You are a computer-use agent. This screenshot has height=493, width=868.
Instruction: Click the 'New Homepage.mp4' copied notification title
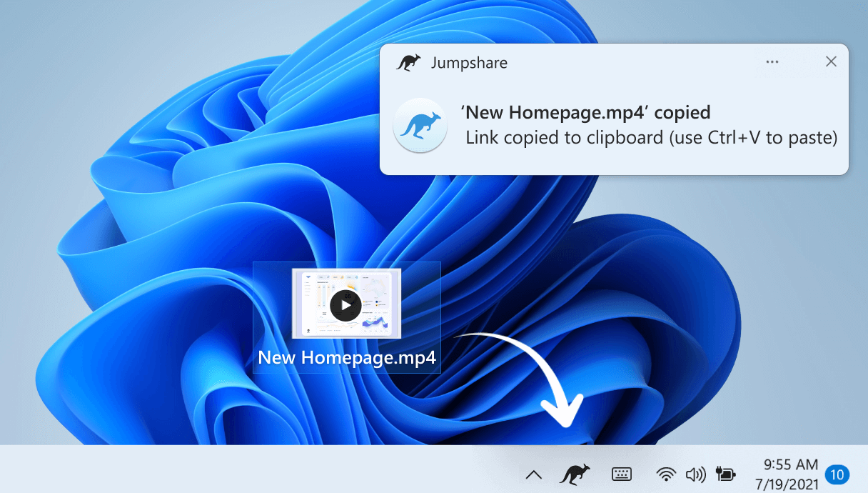tap(587, 112)
